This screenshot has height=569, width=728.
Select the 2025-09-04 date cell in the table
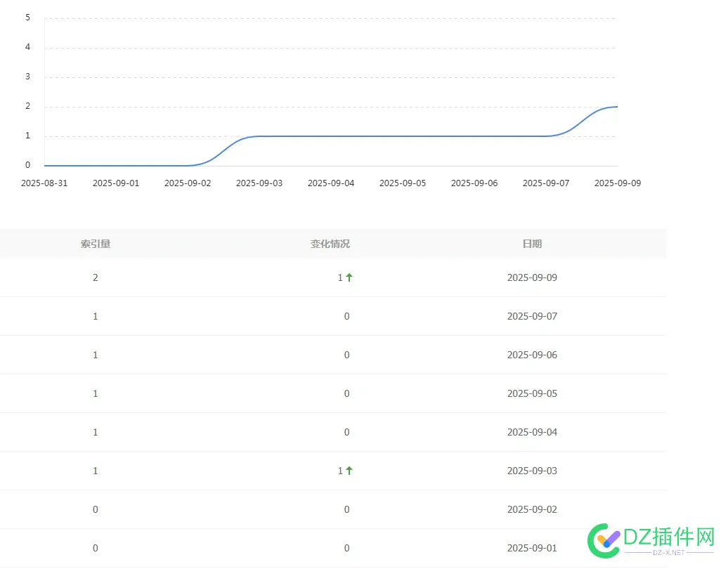tap(532, 432)
